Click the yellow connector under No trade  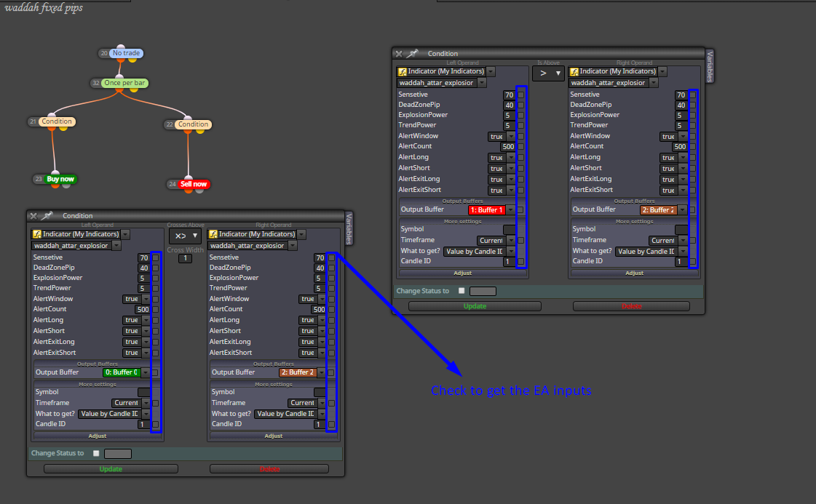132,60
